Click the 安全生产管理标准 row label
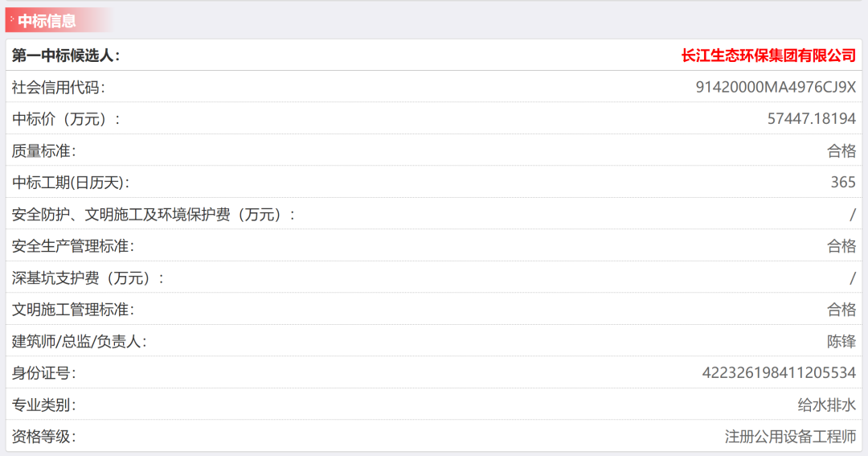This screenshot has height=456, width=868. pos(73,246)
